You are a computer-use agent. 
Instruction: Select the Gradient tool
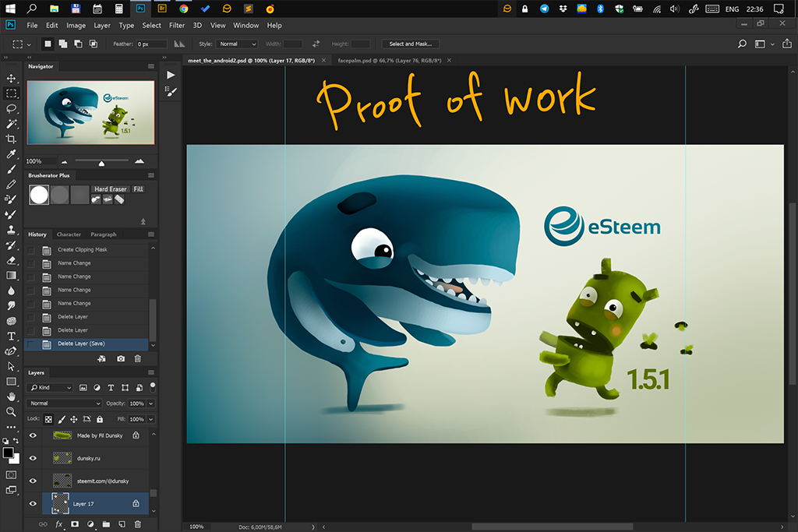[x=11, y=276]
